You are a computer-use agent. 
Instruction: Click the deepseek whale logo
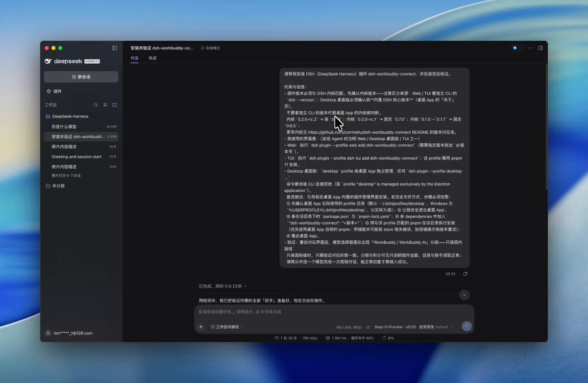48,61
